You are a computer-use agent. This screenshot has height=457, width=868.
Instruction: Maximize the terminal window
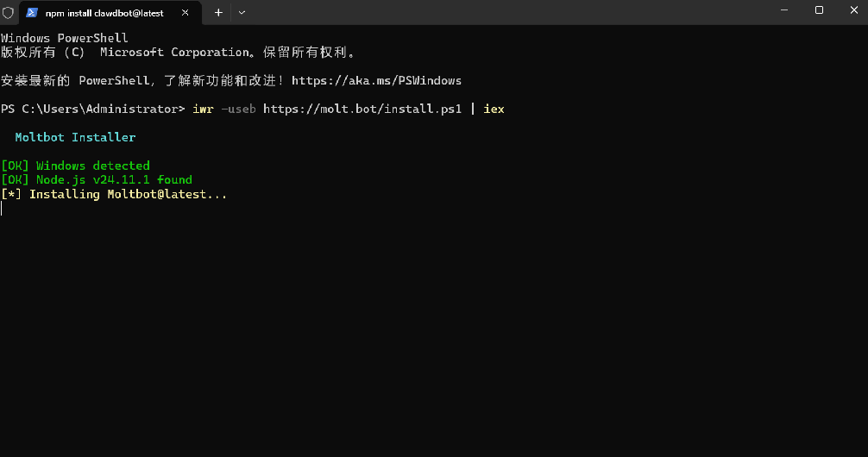pyautogui.click(x=819, y=10)
